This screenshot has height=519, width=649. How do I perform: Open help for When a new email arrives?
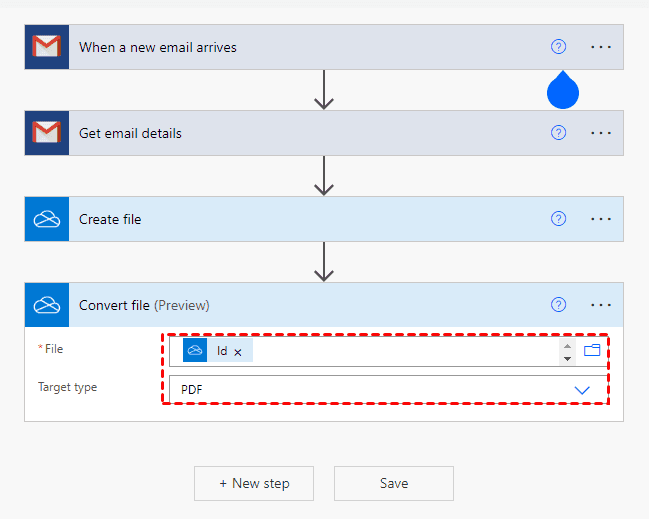[559, 47]
